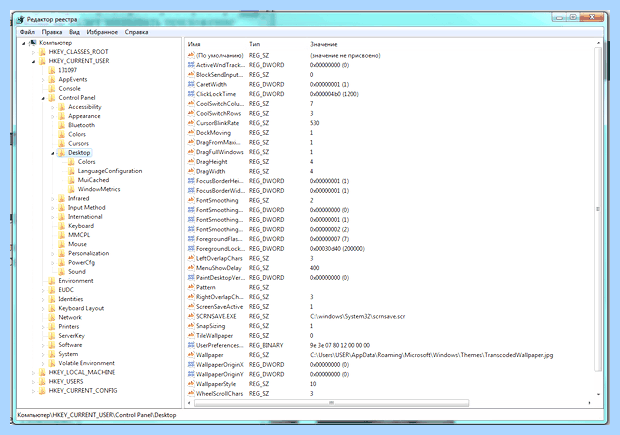Viewport: 620px width, 435px height.
Task: Collapse the Компьютер root node
Action: point(24,43)
